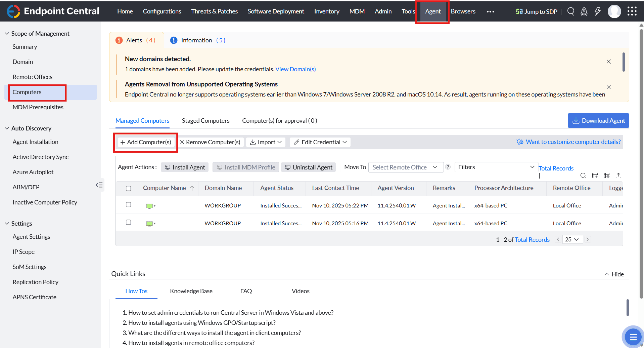
Task: Check the second computer row checkbox
Action: click(x=128, y=222)
